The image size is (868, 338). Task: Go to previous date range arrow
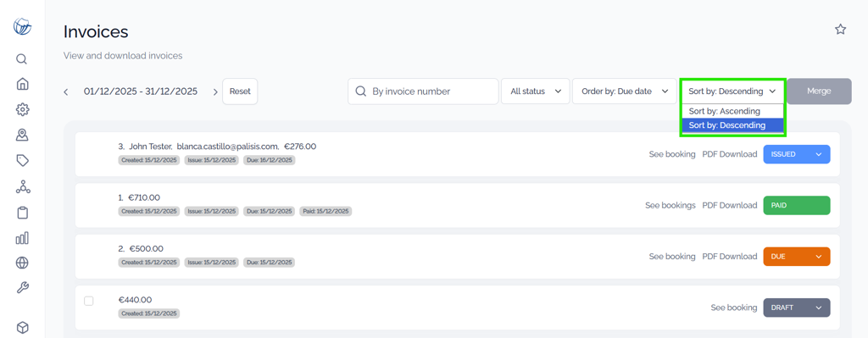pos(66,91)
